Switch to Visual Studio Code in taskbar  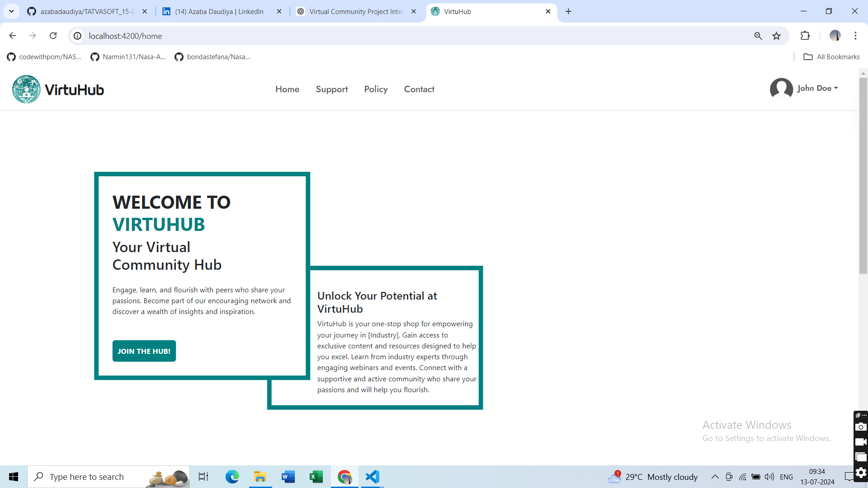tap(373, 477)
